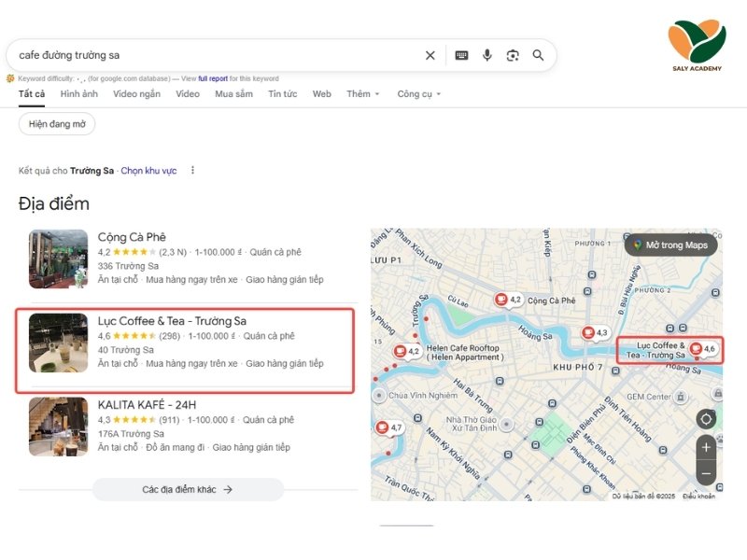Start voice search with microphone icon

[486, 55]
